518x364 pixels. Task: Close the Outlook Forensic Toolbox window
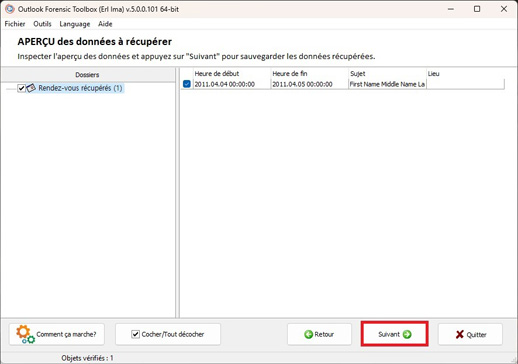(x=504, y=9)
